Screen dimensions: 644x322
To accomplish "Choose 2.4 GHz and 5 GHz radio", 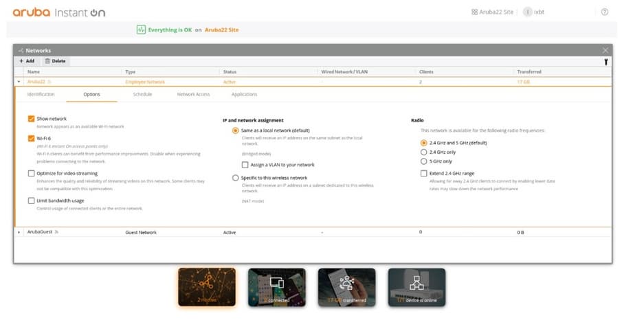I will point(424,143).
